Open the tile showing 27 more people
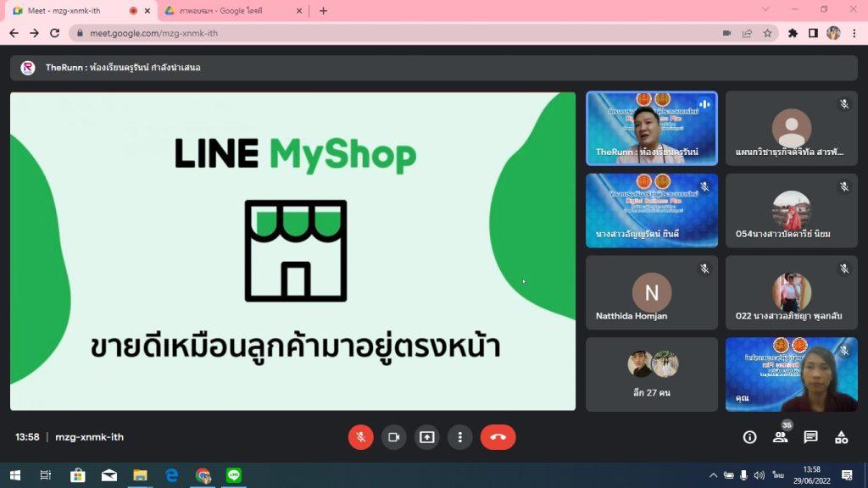This screenshot has width=868, height=488. click(652, 374)
